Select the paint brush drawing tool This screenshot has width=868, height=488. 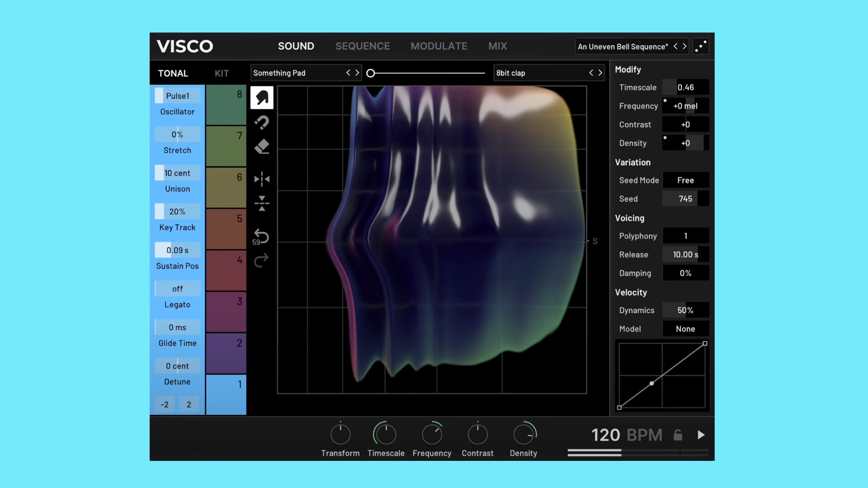(x=262, y=98)
